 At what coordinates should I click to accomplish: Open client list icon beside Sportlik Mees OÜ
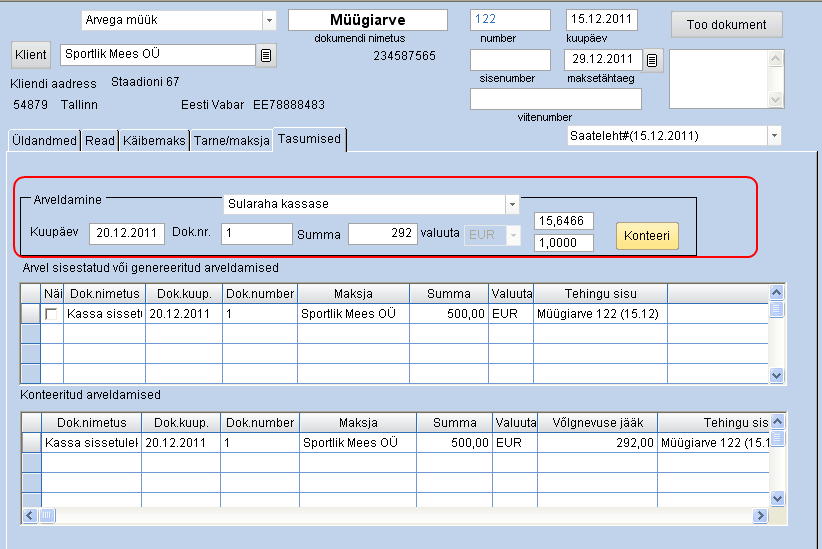[266, 55]
